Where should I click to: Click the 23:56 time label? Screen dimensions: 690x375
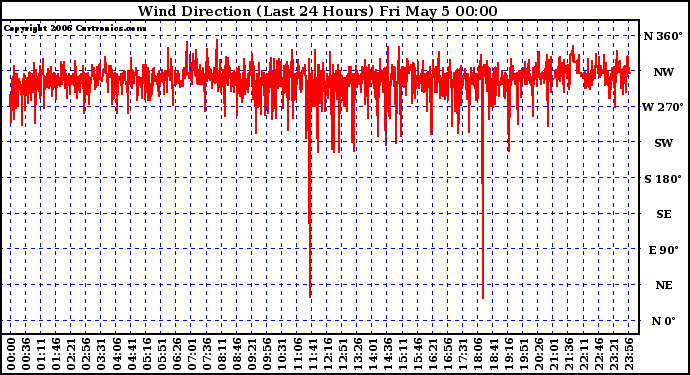tap(628, 354)
